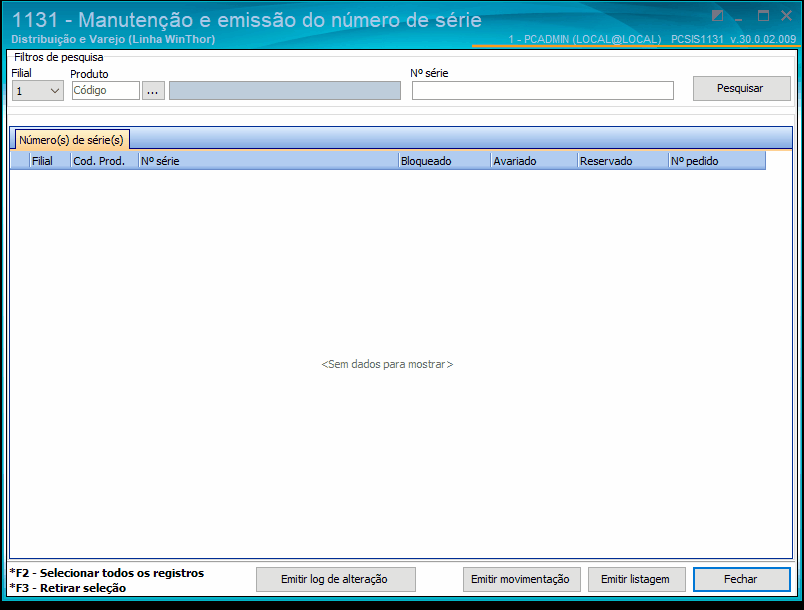Click the F2 - Selecionar todos os registros text

click(x=107, y=573)
